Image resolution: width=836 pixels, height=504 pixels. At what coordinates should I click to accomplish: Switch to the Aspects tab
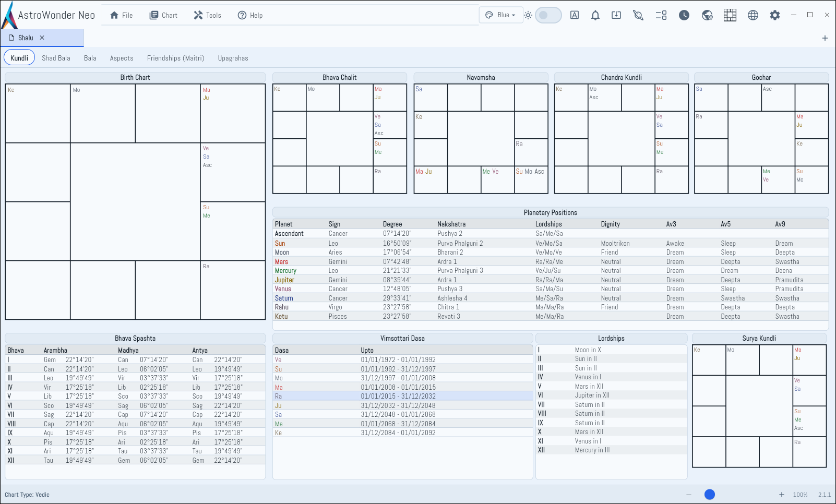point(122,58)
